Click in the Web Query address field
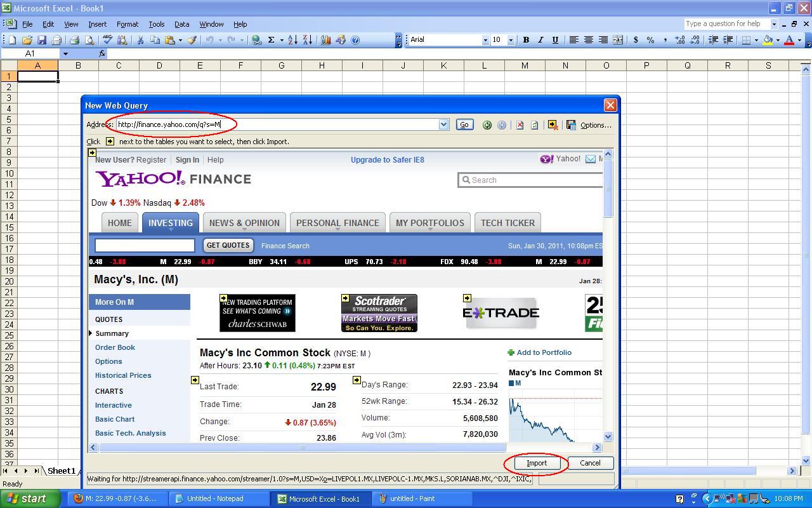Image resolution: width=812 pixels, height=508 pixels. (x=277, y=125)
